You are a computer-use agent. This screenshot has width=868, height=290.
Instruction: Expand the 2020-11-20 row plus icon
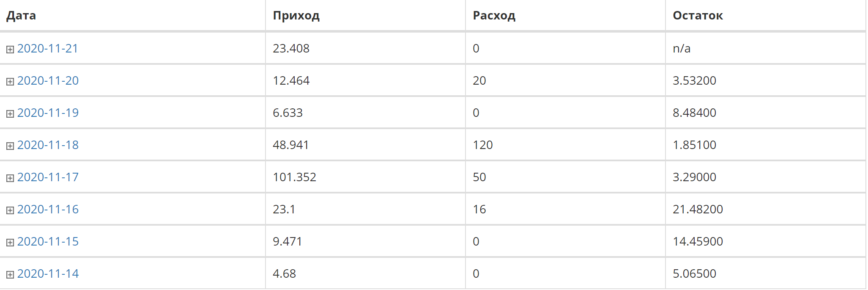click(x=10, y=82)
